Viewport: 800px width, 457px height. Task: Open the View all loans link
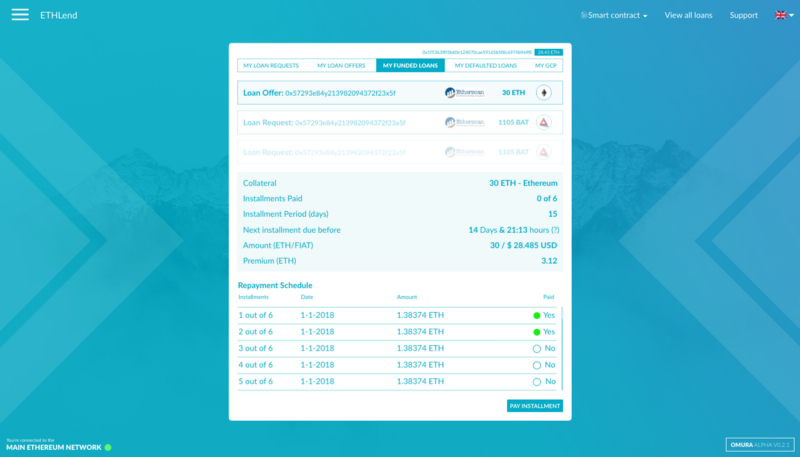click(688, 16)
